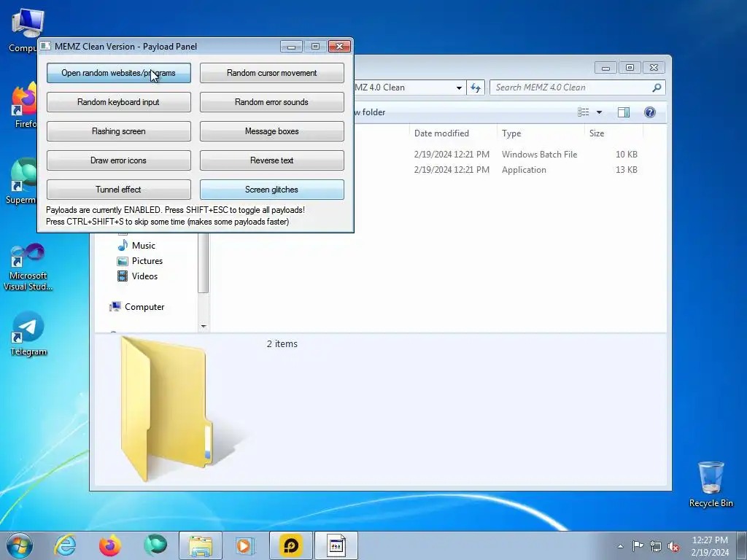Click the MEMZ program taskbar button
The image size is (747, 560).
336,545
